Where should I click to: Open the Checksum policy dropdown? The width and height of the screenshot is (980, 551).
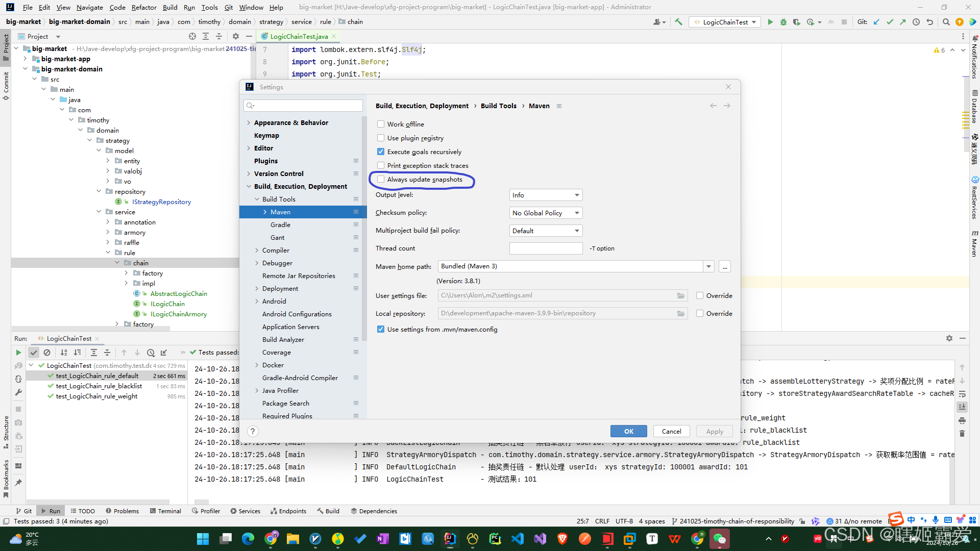pos(546,213)
